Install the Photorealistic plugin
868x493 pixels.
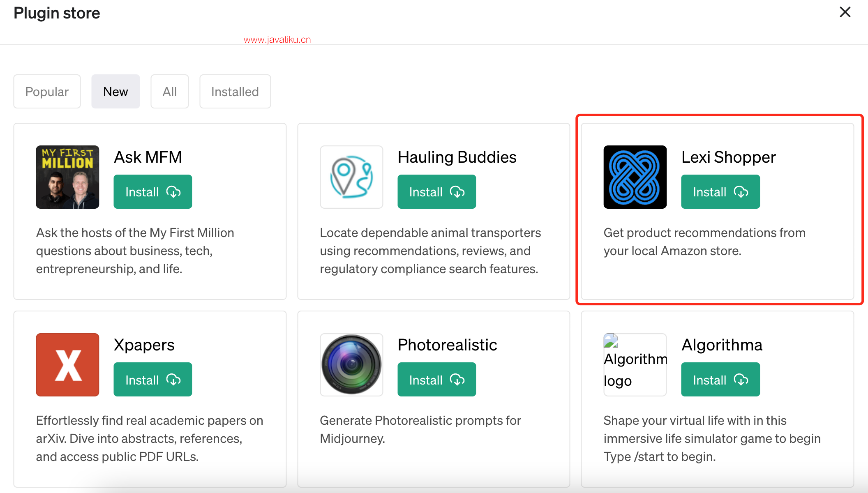coord(437,380)
